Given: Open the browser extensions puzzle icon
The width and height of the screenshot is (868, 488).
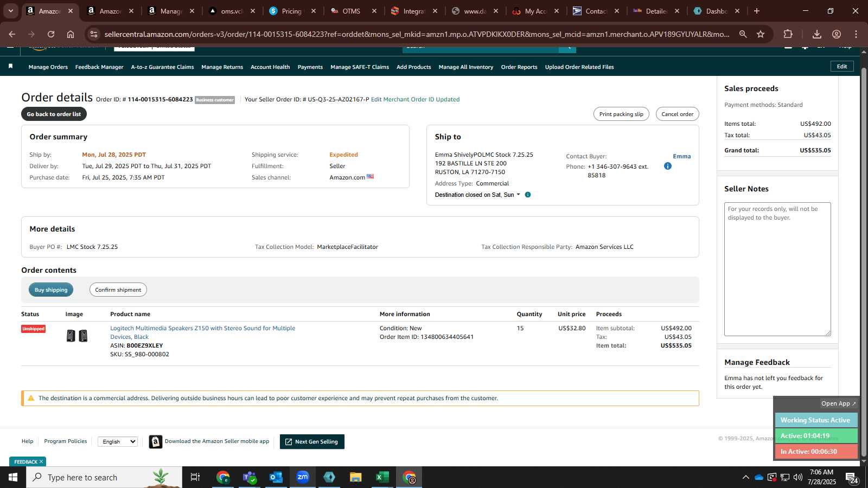Looking at the screenshot, I should click(788, 34).
